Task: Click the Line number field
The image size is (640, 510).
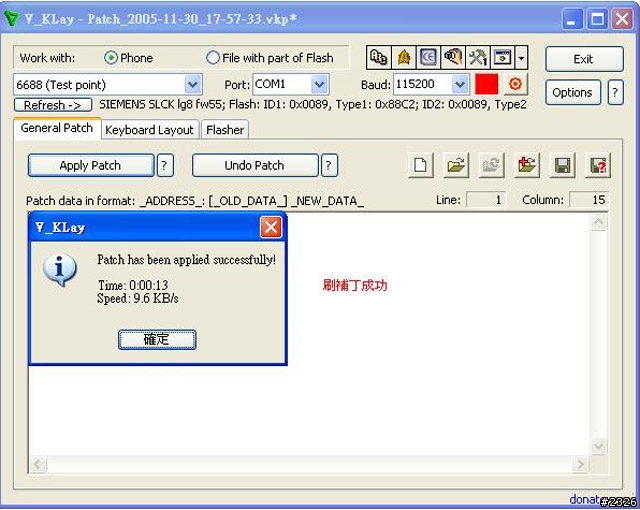Action: pos(486,200)
